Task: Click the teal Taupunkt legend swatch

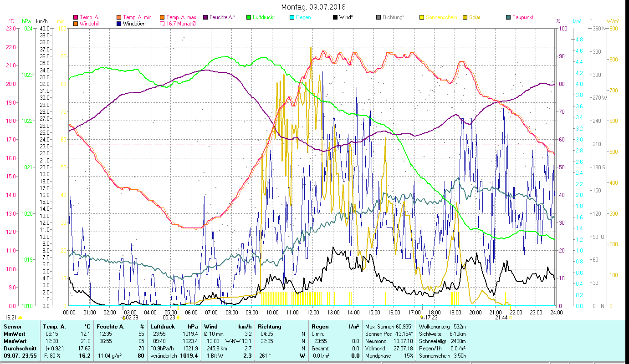Action: point(508,17)
